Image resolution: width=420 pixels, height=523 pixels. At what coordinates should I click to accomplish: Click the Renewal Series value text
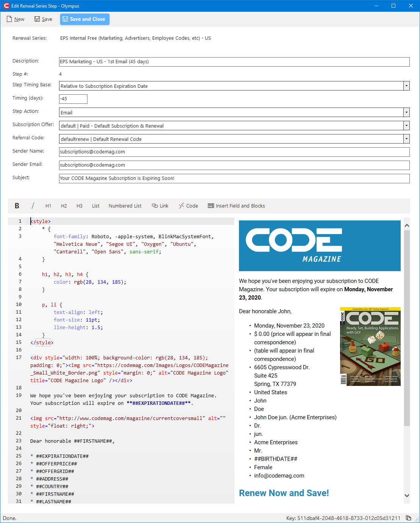pos(136,38)
